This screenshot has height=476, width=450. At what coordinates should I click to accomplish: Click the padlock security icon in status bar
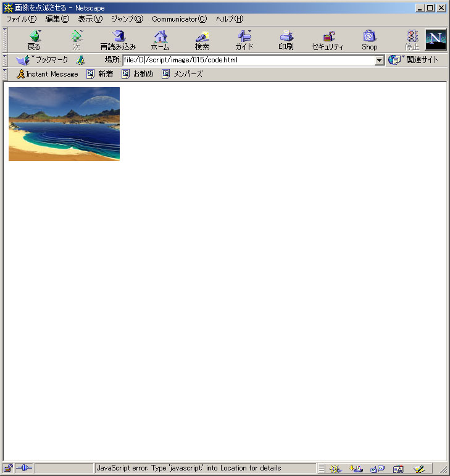point(8,468)
